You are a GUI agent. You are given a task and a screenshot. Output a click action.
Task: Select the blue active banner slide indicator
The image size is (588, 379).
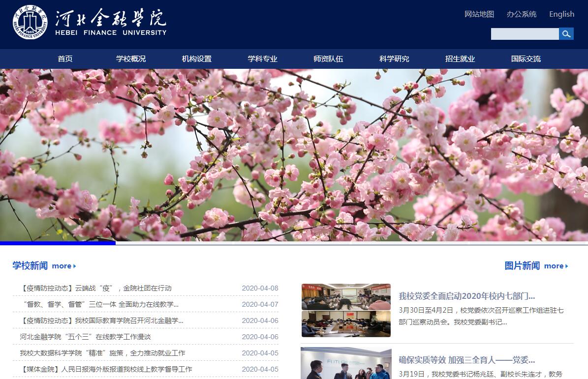58,243
